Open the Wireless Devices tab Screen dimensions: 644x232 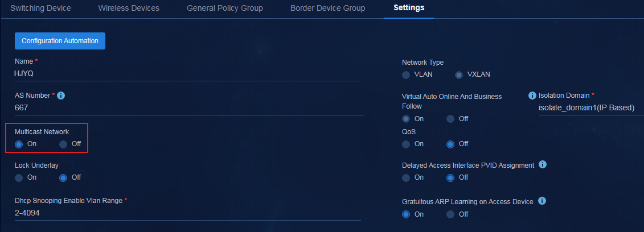click(129, 8)
